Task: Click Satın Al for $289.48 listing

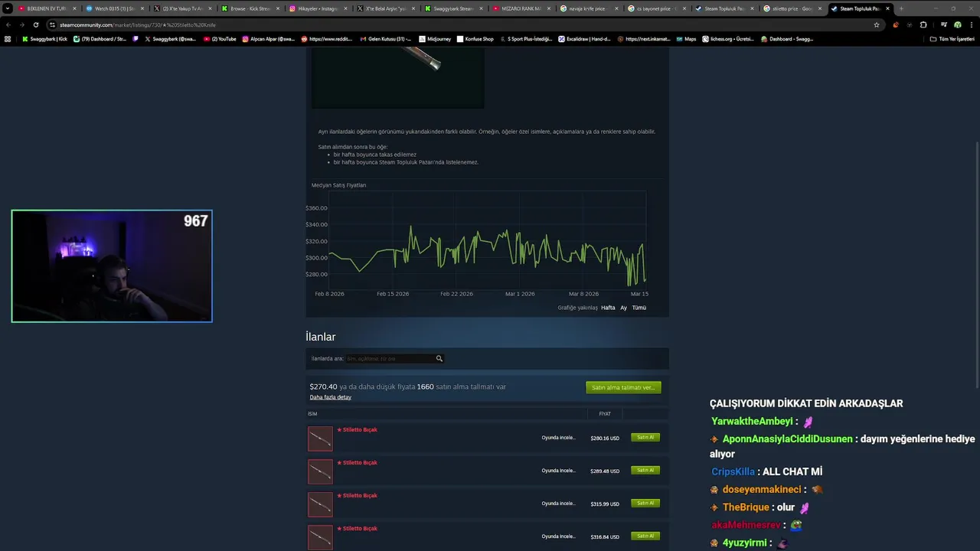Action: click(645, 471)
